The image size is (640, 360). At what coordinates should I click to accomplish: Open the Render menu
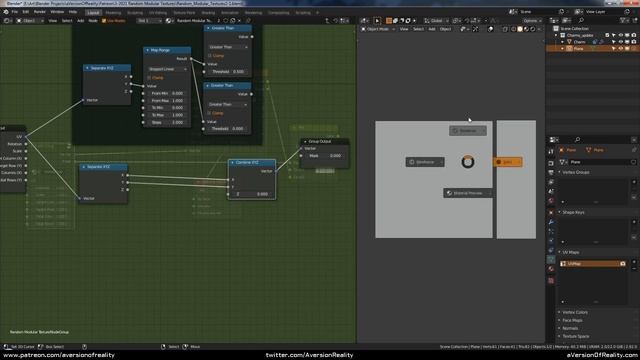pos(40,12)
